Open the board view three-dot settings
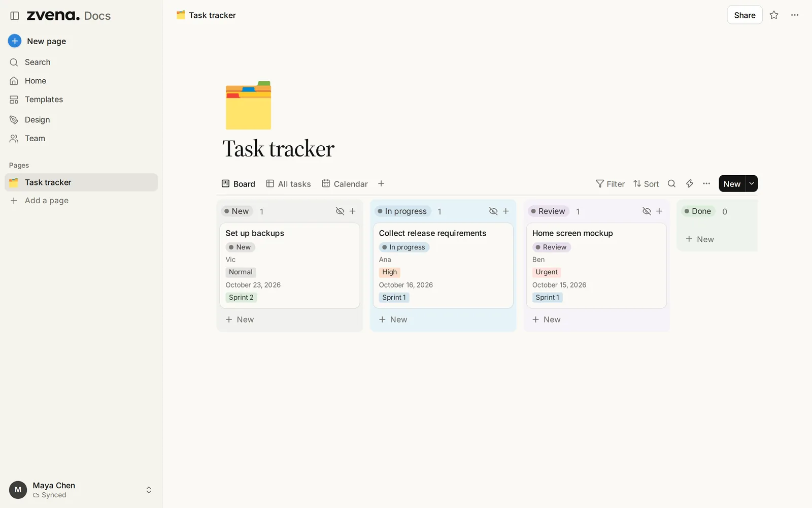 pos(706,184)
